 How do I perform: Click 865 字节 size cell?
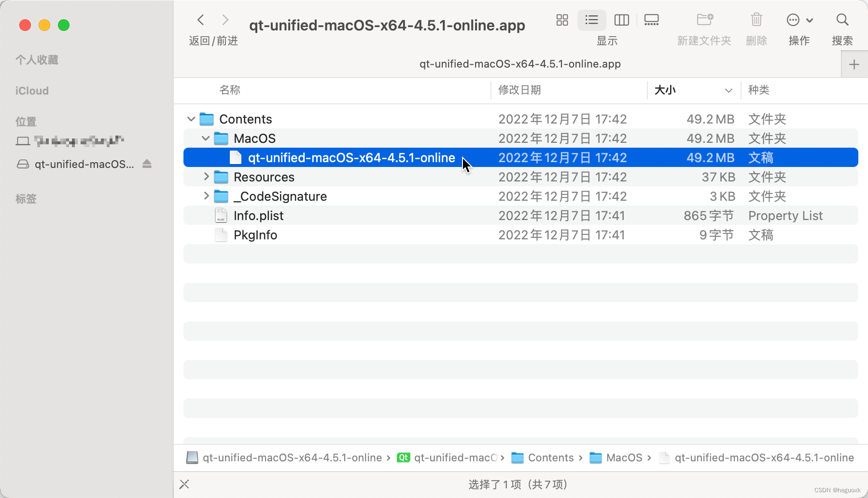[x=709, y=216]
